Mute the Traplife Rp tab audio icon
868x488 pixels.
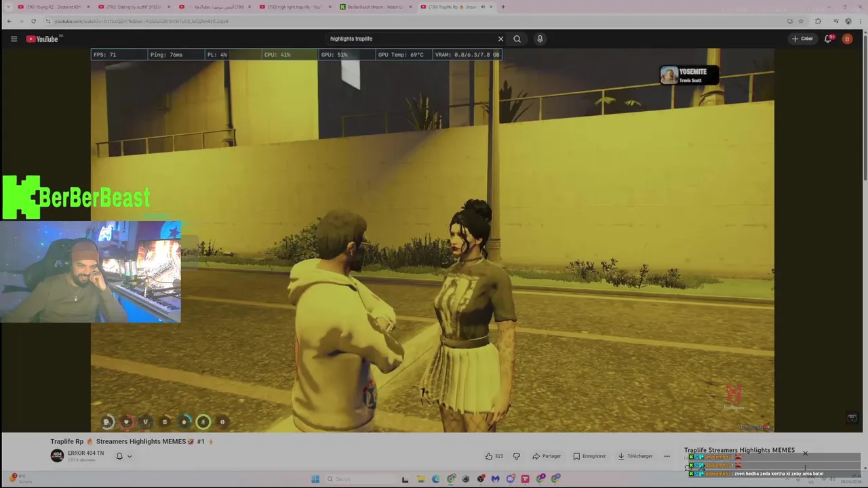coord(483,7)
